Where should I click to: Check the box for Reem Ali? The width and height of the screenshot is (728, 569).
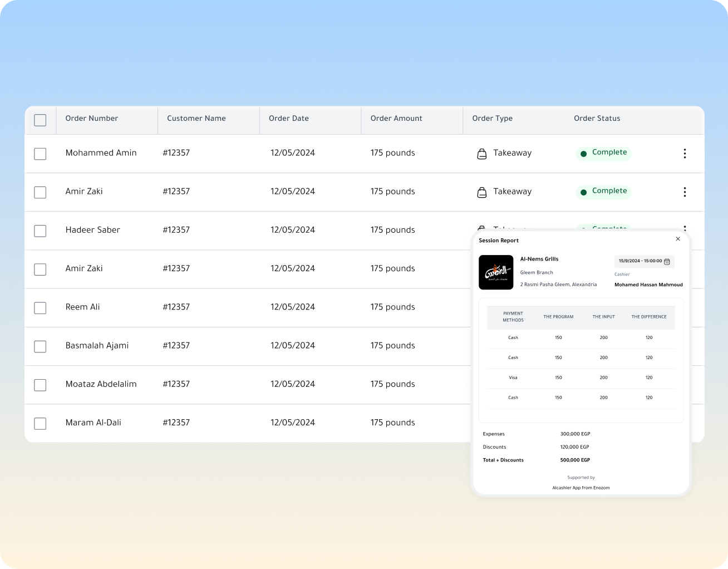pyautogui.click(x=40, y=308)
